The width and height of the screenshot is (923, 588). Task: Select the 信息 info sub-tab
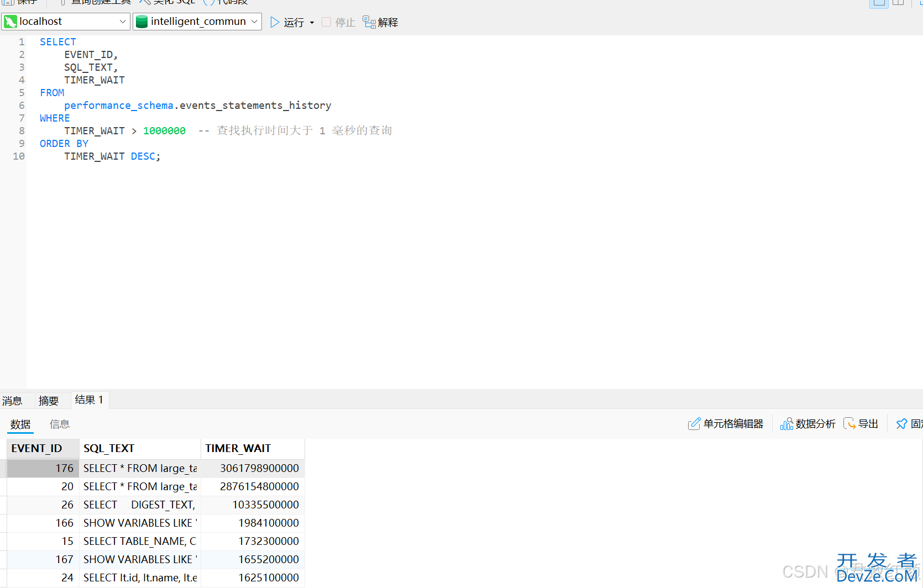pos(60,424)
